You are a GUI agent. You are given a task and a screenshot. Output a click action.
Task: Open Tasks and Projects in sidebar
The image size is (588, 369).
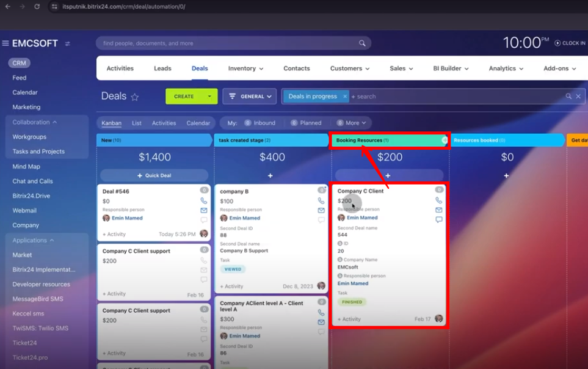click(38, 152)
